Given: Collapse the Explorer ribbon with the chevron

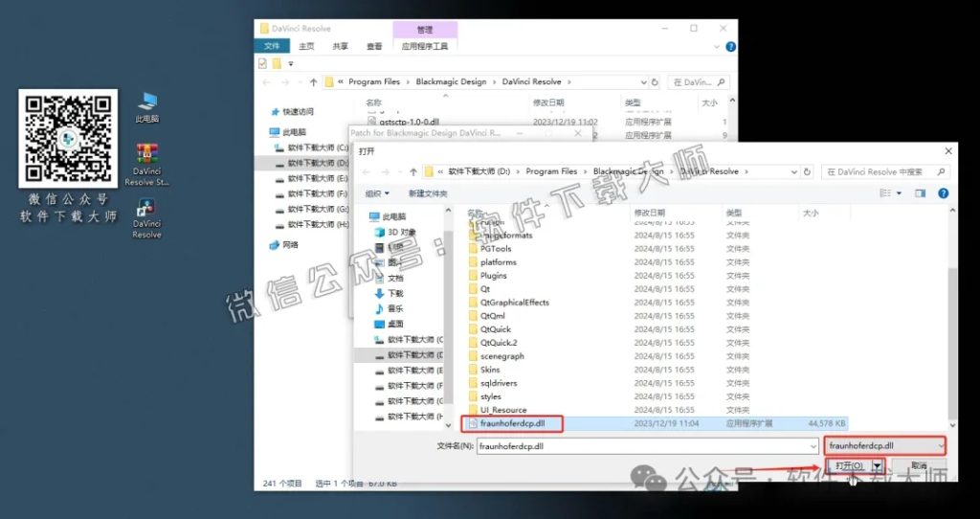Looking at the screenshot, I should point(716,46).
